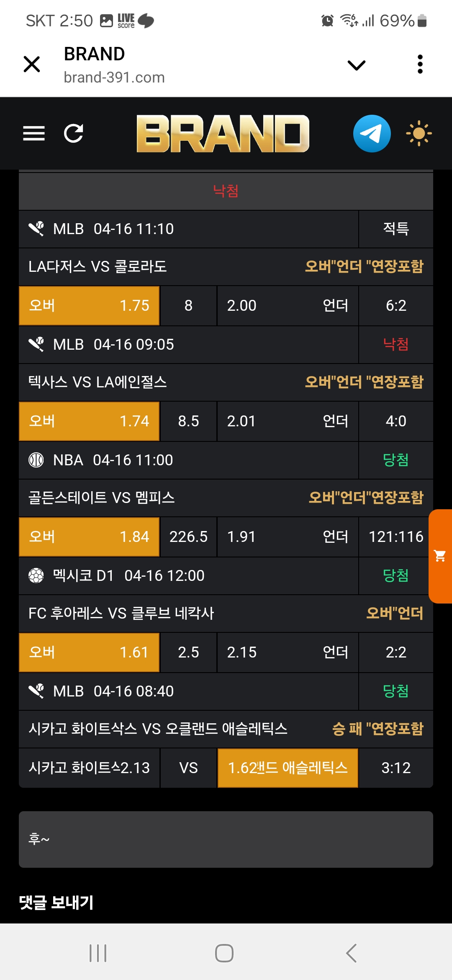Click the comment text input field
The height and width of the screenshot is (980, 452).
pos(226,839)
